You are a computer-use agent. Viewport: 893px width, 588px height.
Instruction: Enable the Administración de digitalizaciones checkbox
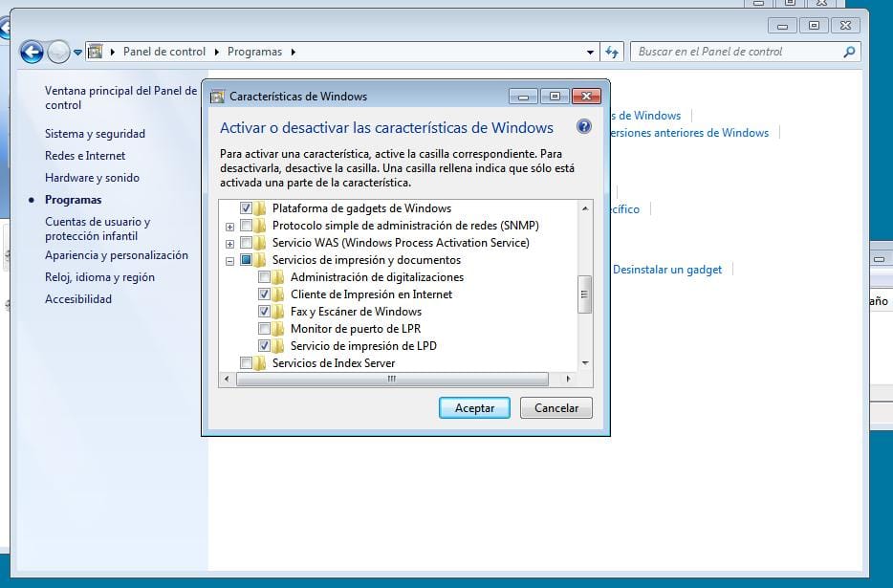pos(264,277)
